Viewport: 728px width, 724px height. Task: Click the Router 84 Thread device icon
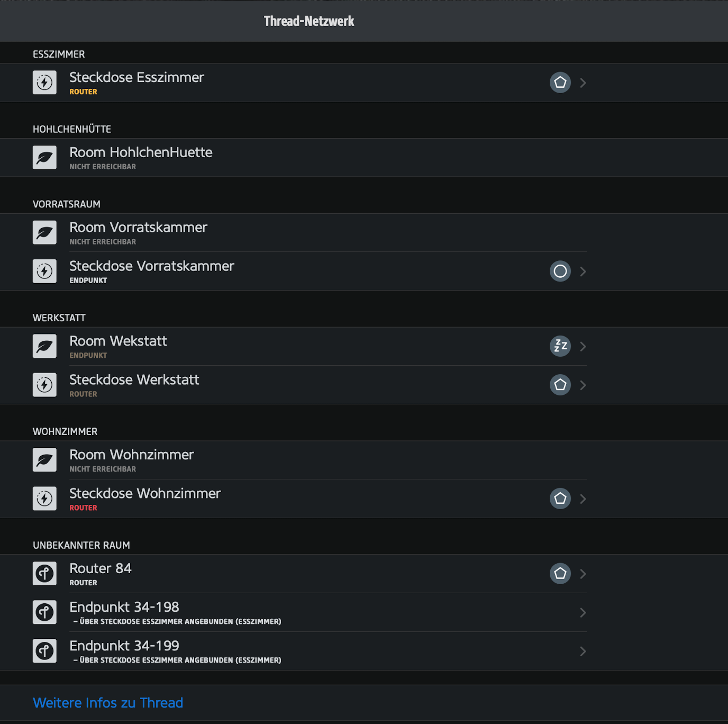point(44,574)
